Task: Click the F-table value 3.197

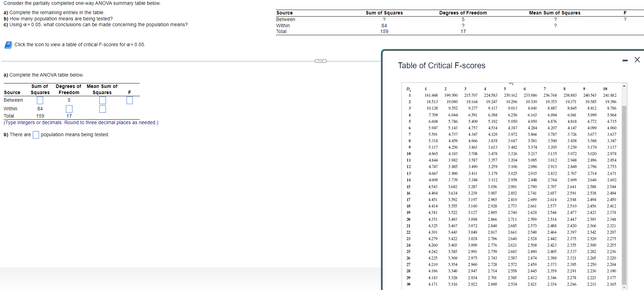Action: (x=473, y=200)
